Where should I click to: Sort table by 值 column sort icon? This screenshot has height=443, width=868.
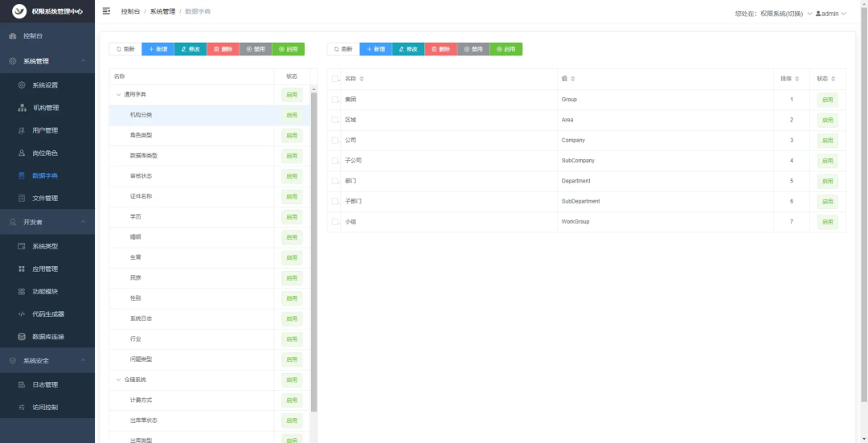572,79
